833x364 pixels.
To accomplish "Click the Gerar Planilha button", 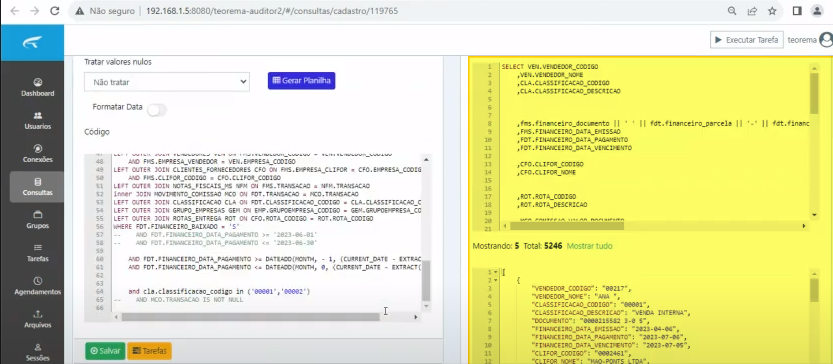I will point(301,81).
